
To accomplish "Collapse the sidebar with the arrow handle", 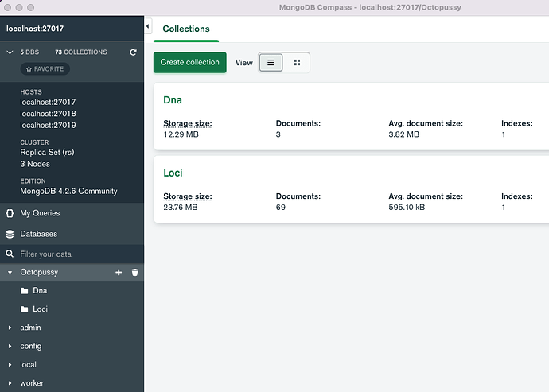I will click(x=148, y=27).
